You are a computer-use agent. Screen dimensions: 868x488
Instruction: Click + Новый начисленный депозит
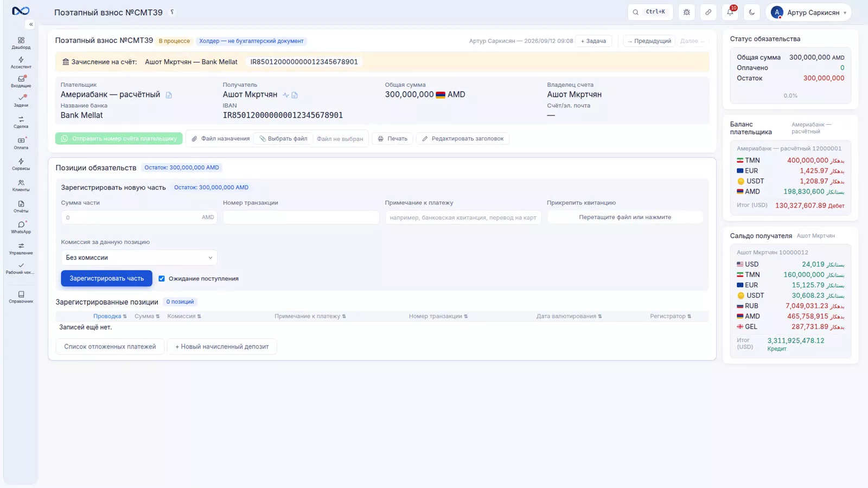(222, 346)
